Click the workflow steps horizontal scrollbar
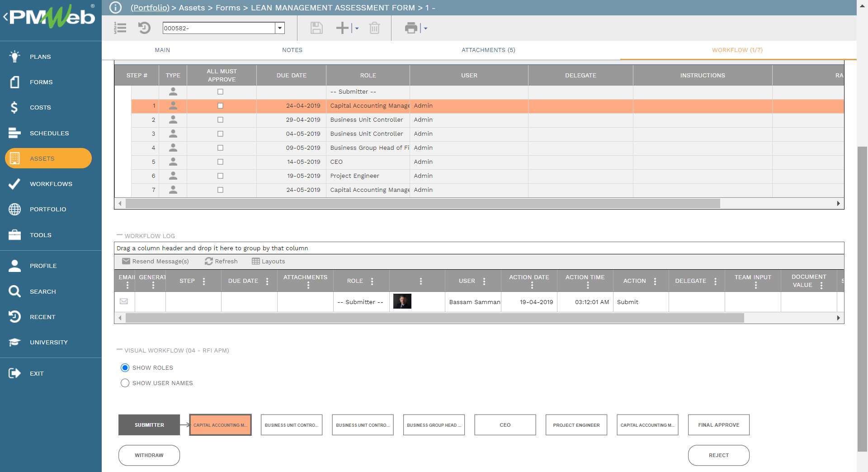868x472 pixels. pyautogui.click(x=422, y=204)
